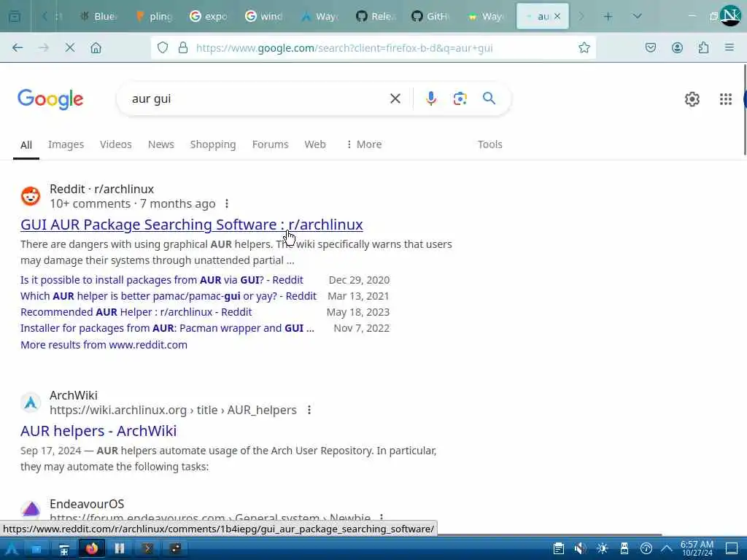
Task: Submit search with magnifier icon
Action: [489, 98]
